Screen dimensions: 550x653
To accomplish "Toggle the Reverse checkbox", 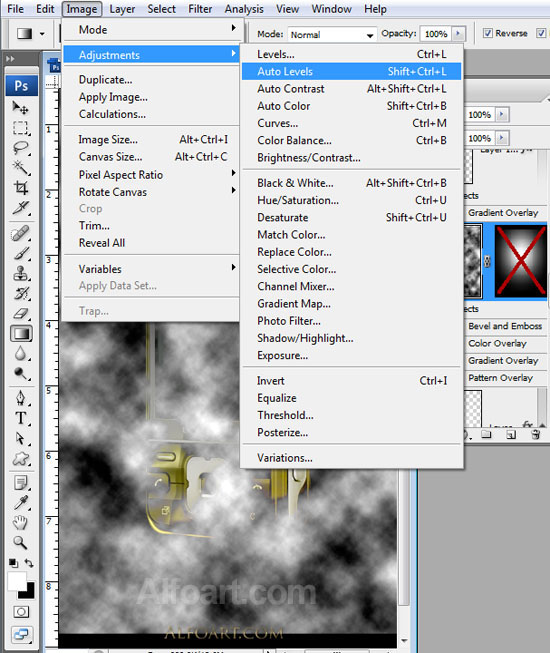I will (488, 33).
